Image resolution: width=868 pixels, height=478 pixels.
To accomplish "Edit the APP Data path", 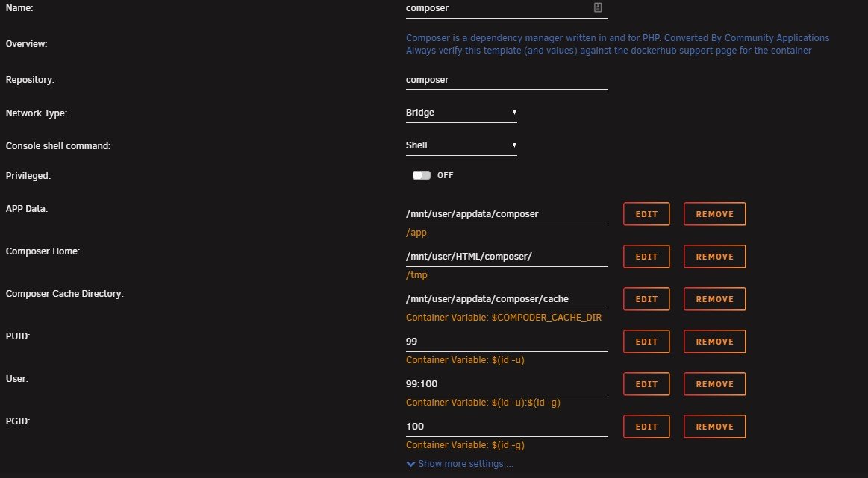I will 646,214.
